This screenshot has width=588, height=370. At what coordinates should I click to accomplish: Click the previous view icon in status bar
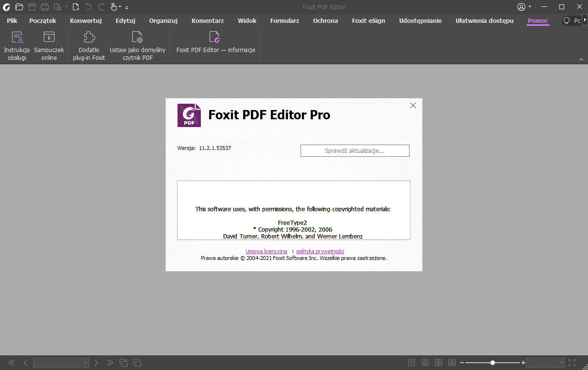pyautogui.click(x=124, y=363)
